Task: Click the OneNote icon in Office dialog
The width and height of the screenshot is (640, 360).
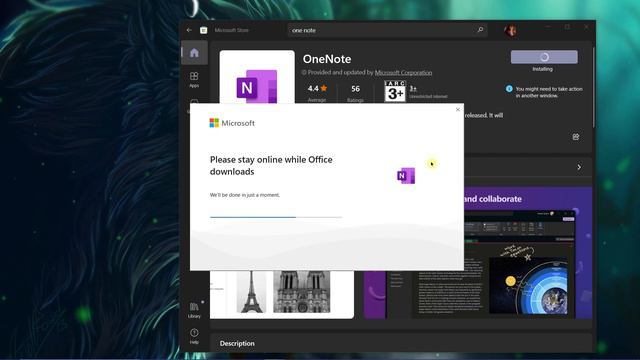Action: point(406,176)
